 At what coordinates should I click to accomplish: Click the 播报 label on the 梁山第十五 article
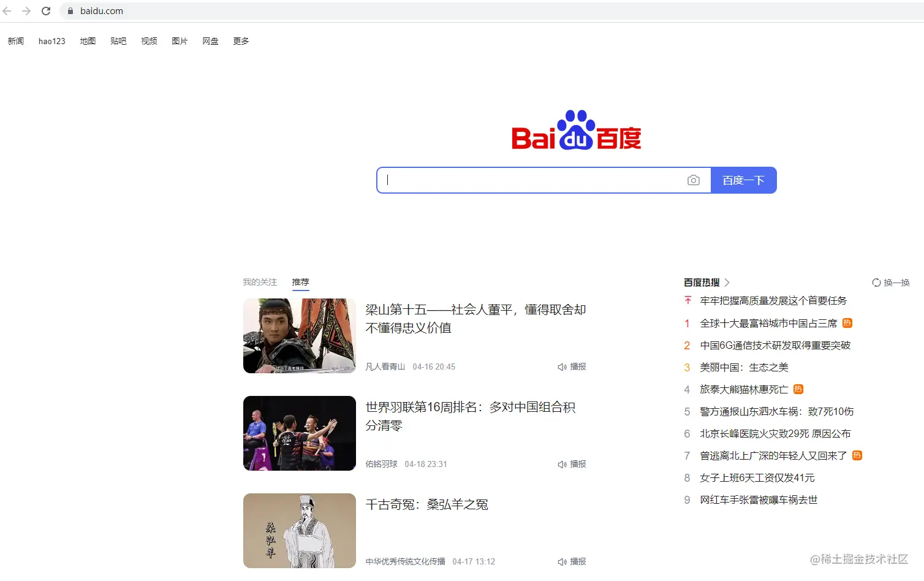click(578, 366)
